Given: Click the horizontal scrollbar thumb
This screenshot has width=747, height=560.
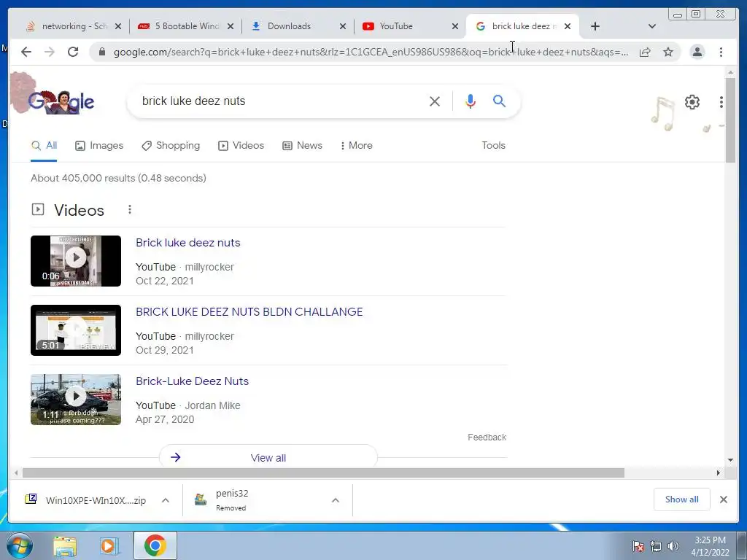Looking at the screenshot, I should coord(323,472).
